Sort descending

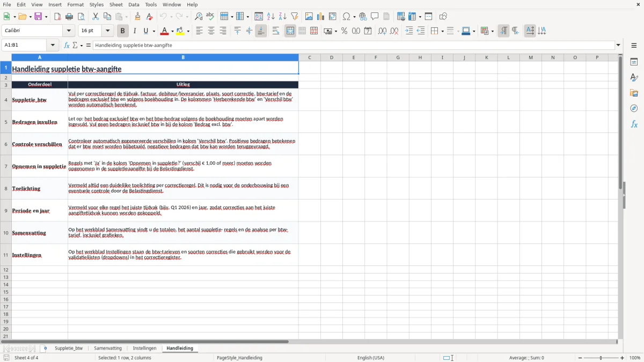tap(283, 17)
